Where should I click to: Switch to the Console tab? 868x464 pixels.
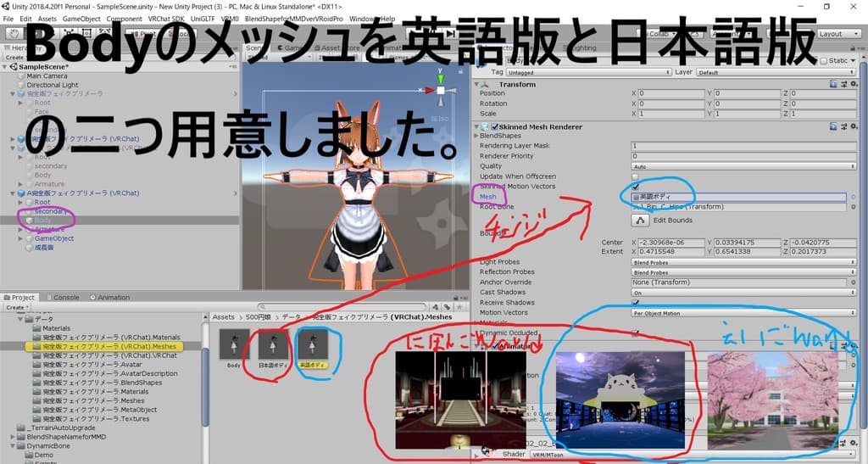(66, 298)
